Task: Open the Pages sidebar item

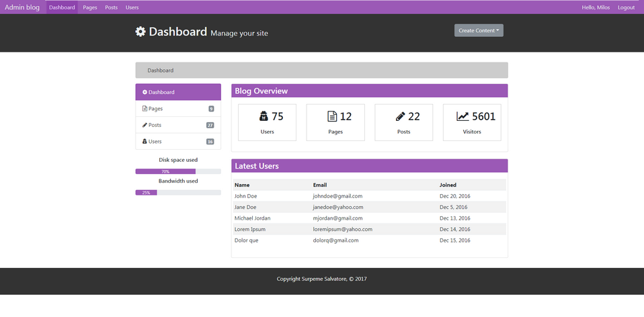Action: coord(178,109)
